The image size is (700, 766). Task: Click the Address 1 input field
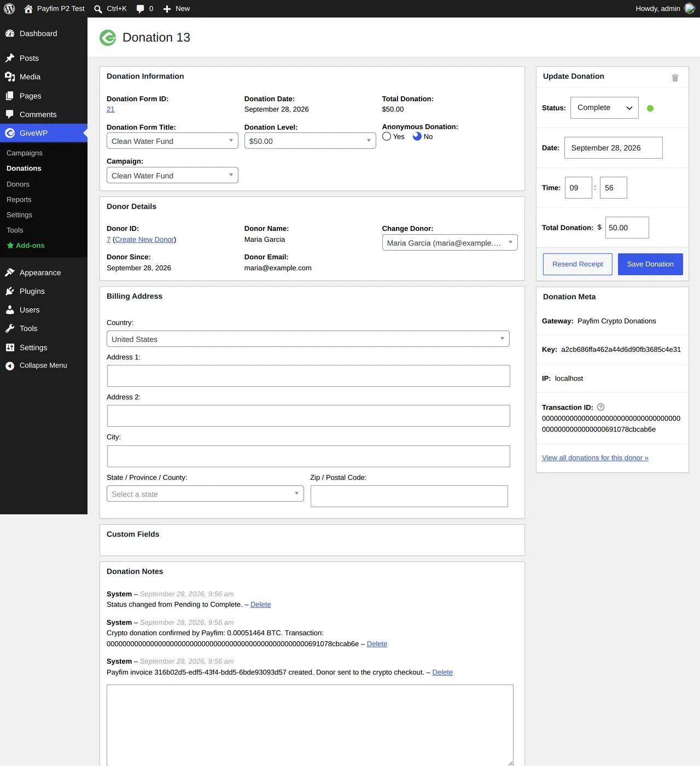(x=308, y=376)
